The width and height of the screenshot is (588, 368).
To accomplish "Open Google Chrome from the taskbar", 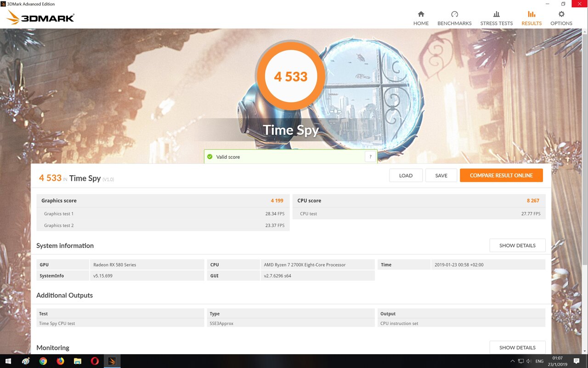I will pyautogui.click(x=43, y=361).
